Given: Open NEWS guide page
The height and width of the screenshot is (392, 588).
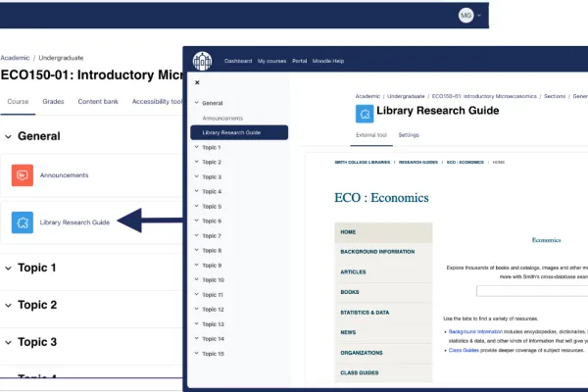Looking at the screenshot, I should [383, 332].
